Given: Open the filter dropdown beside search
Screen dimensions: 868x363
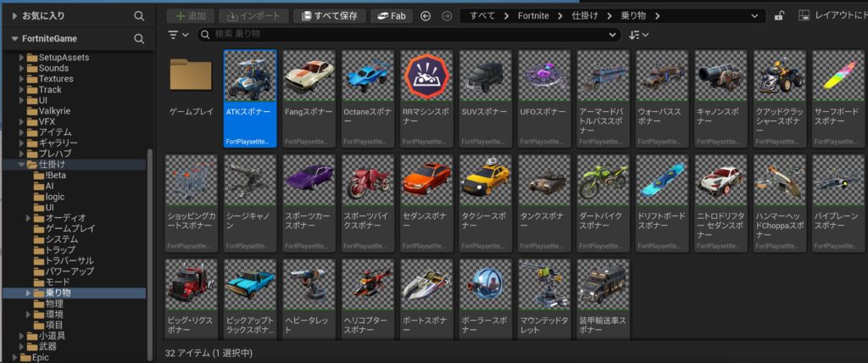Looking at the screenshot, I should 178,35.
